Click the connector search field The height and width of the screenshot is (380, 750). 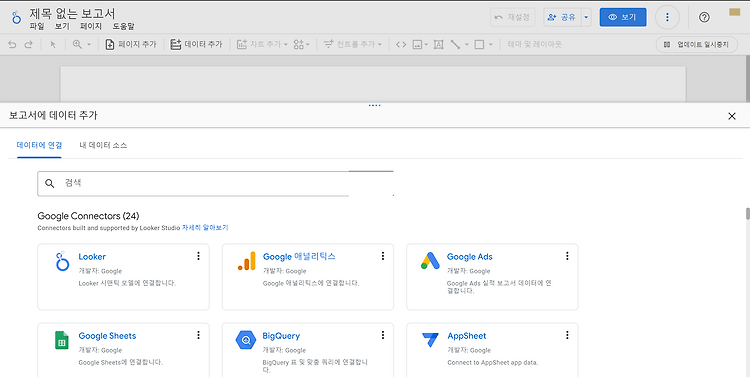pos(215,183)
